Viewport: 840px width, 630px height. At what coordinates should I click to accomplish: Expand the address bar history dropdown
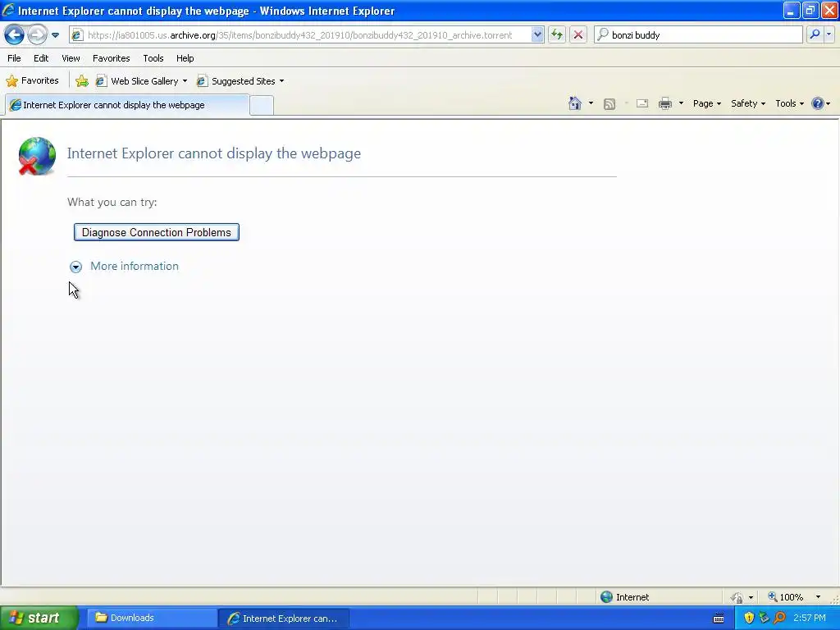[x=537, y=34]
